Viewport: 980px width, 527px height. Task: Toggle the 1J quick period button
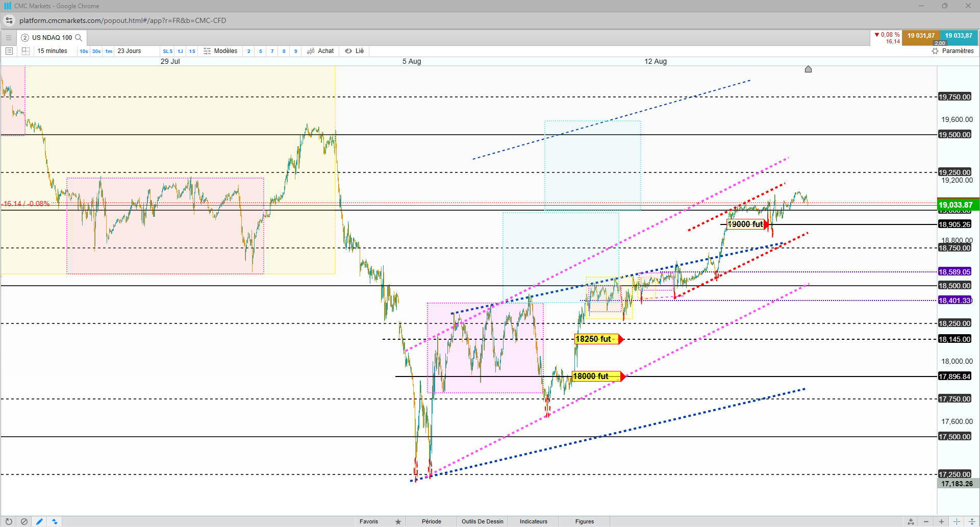(x=180, y=51)
